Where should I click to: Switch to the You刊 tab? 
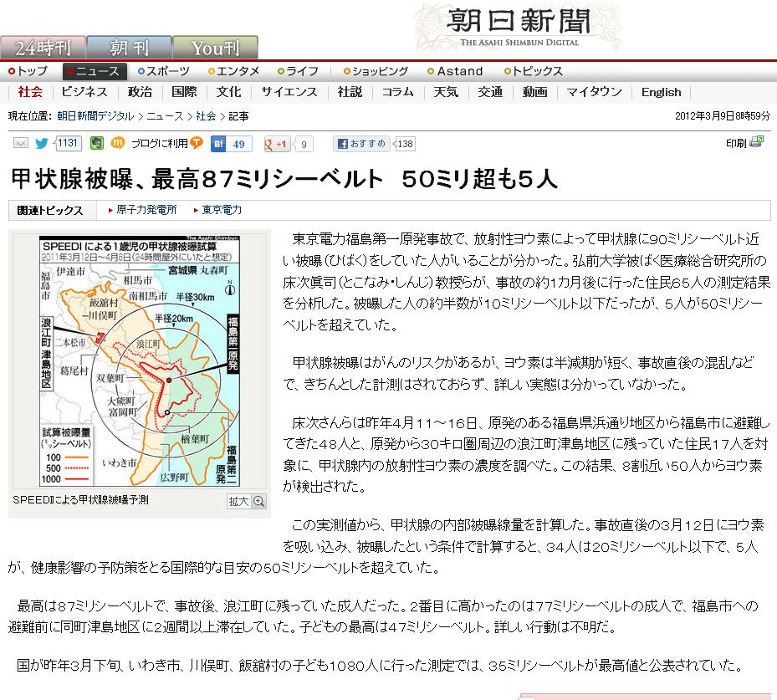tap(215, 48)
